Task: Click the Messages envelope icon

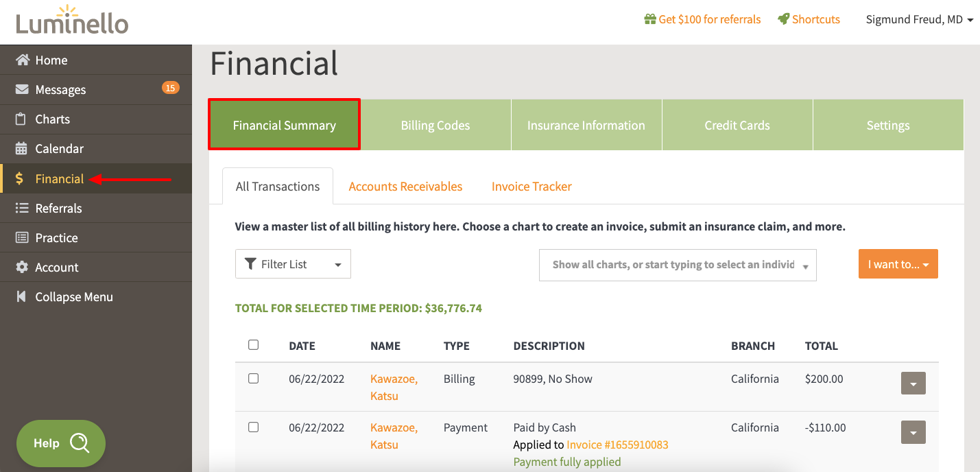Action: 22,90
